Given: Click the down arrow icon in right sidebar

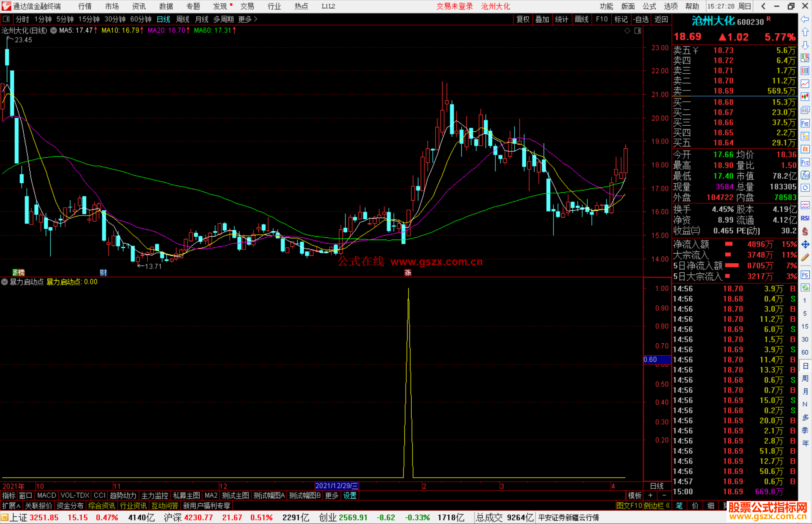Looking at the screenshot, I should click(805, 45).
